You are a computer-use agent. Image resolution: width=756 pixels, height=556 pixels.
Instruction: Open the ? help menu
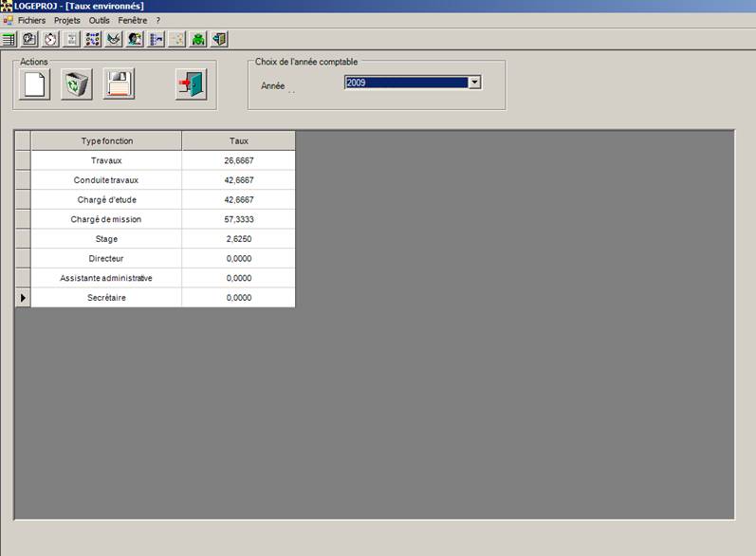[x=158, y=20]
